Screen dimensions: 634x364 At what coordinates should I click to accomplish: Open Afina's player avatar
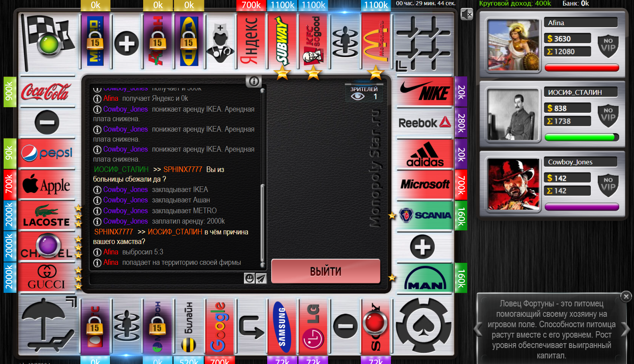point(513,45)
